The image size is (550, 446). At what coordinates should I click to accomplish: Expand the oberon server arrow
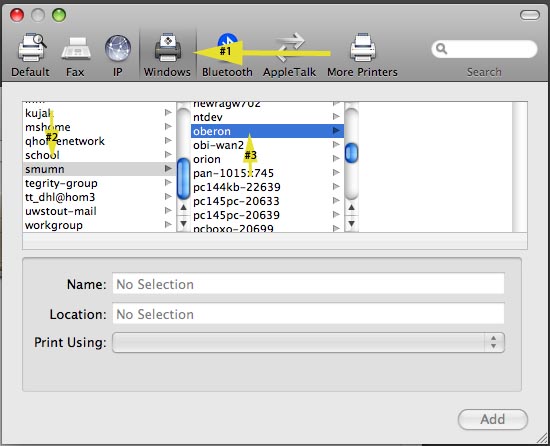[336, 131]
